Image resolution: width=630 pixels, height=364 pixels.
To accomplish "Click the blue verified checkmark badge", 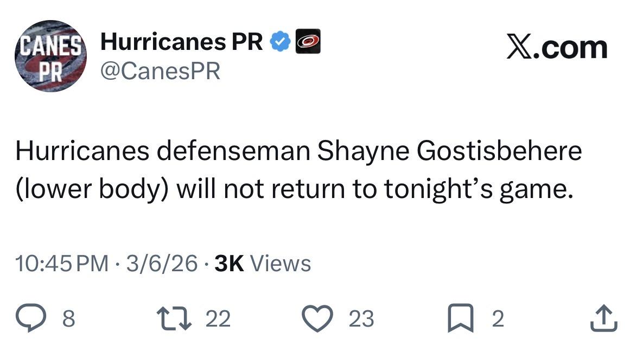I will tap(280, 42).
